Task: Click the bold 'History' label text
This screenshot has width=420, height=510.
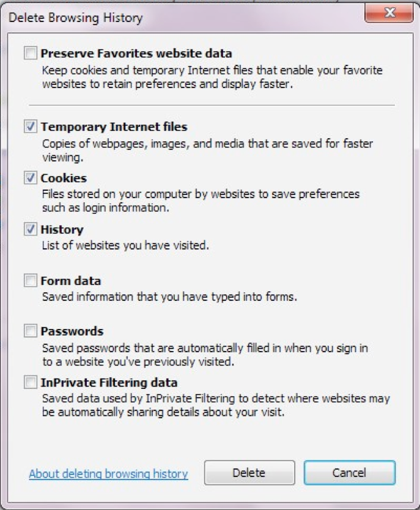Action: pos(62,230)
